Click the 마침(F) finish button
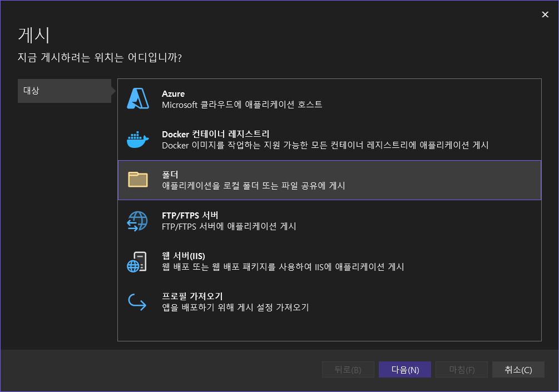559x392 pixels. [x=461, y=369]
